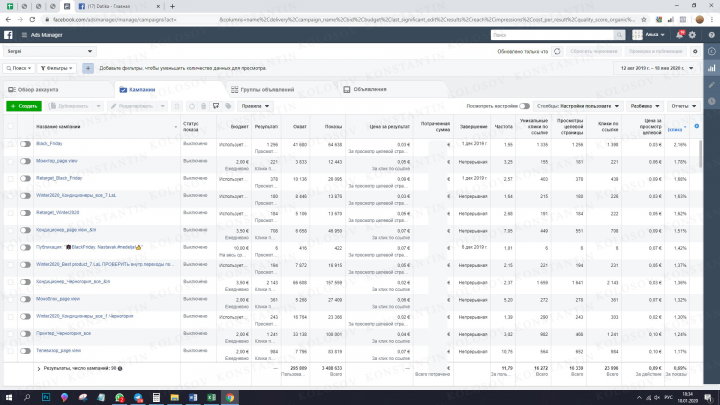This screenshot has height=405, width=720.
Task: Click the green Создать button
Action: pyautogui.click(x=24, y=106)
